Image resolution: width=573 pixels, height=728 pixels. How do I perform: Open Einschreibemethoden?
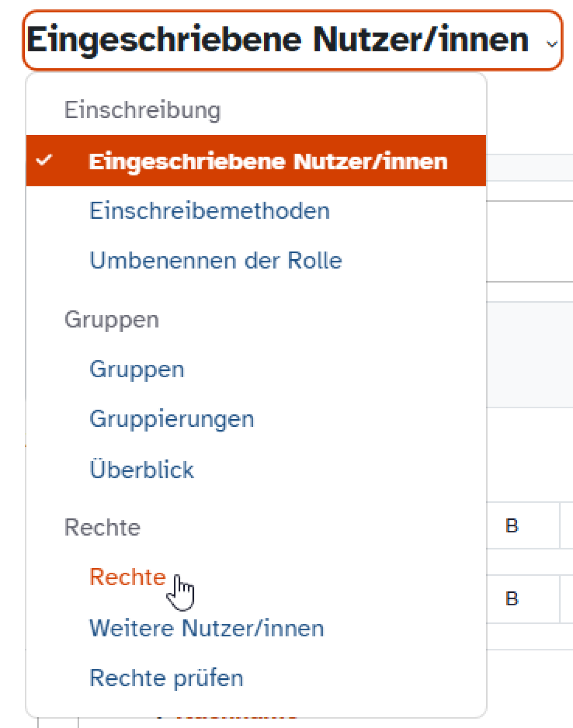click(210, 211)
